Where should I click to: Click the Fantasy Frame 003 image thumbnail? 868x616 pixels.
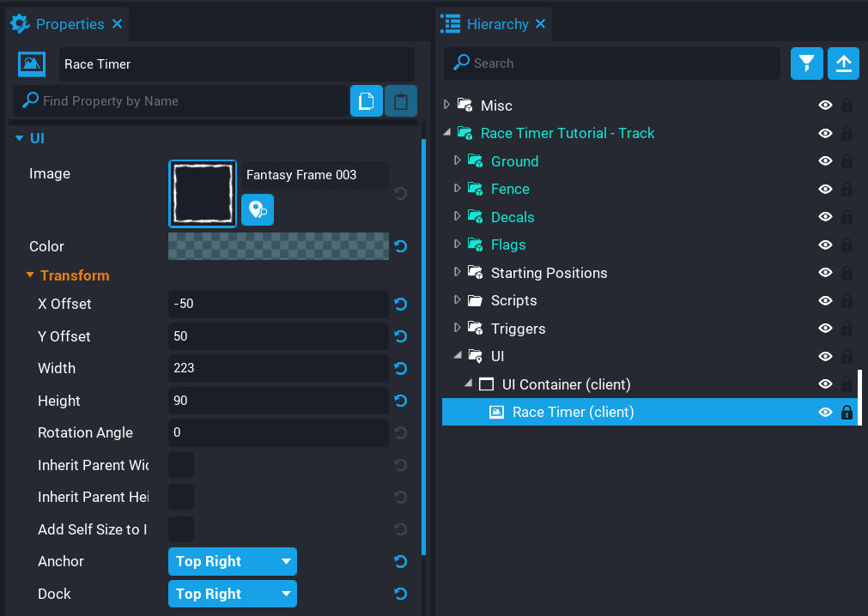coord(203,193)
